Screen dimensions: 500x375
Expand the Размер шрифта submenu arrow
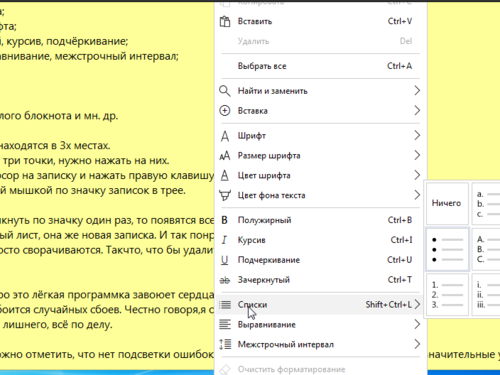click(x=417, y=155)
